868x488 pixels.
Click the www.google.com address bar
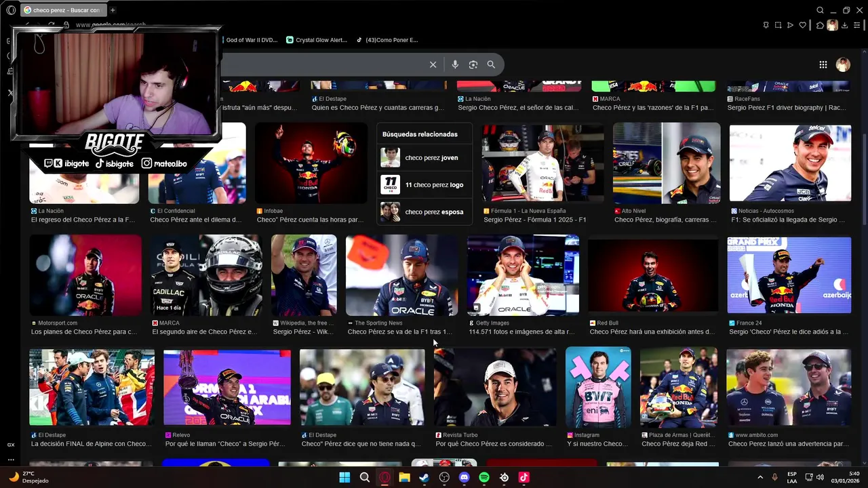tap(111, 25)
